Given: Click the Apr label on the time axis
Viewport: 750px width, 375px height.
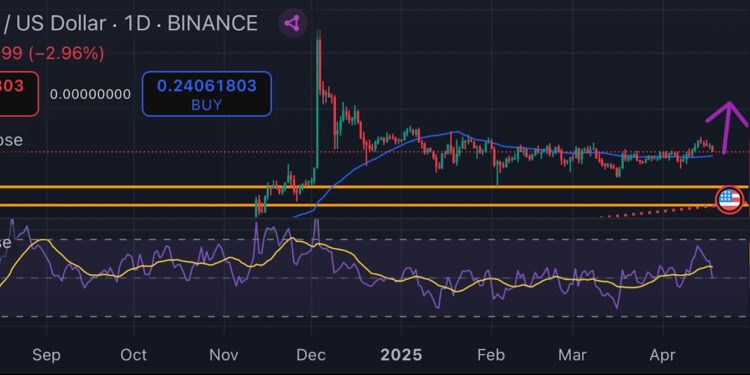Looking at the screenshot, I should point(663,355).
